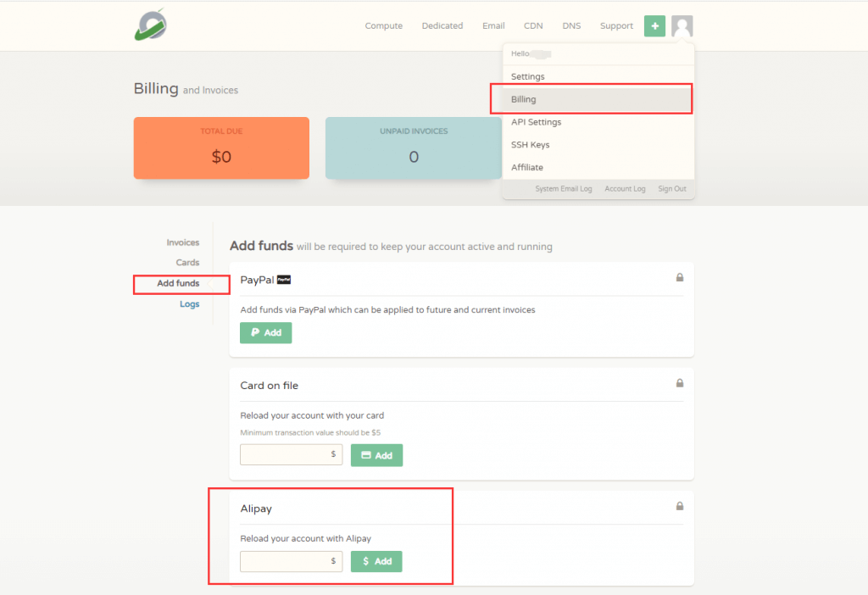The image size is (868, 595).
Task: Open the Dedicated menu
Action: click(442, 26)
